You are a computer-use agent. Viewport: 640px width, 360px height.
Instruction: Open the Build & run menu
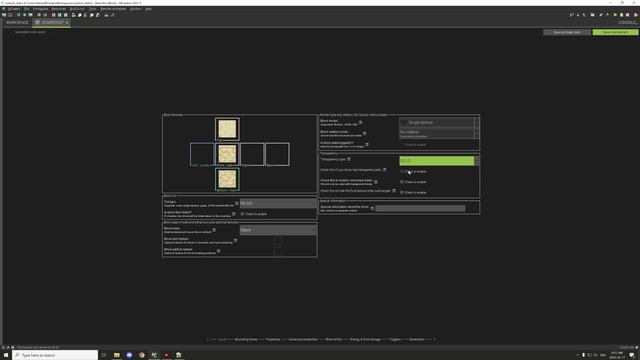77,9
